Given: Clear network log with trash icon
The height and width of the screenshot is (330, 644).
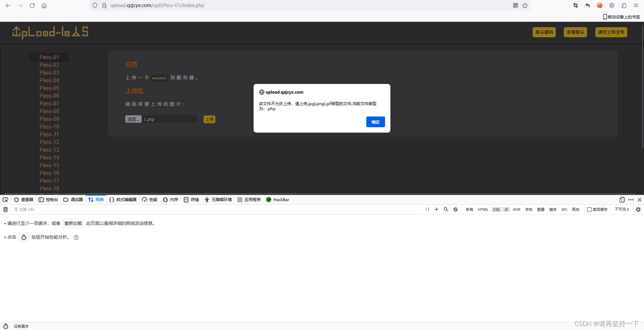Looking at the screenshot, I should coord(5,209).
